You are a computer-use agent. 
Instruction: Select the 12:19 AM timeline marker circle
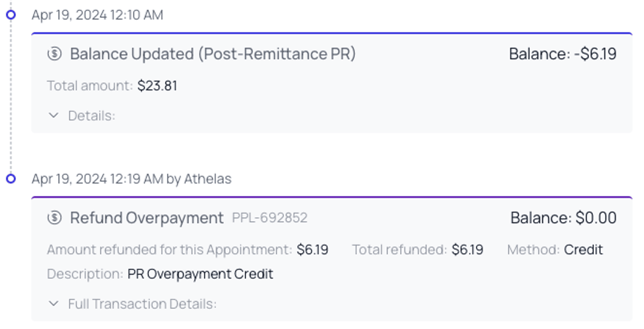pyautogui.click(x=11, y=179)
